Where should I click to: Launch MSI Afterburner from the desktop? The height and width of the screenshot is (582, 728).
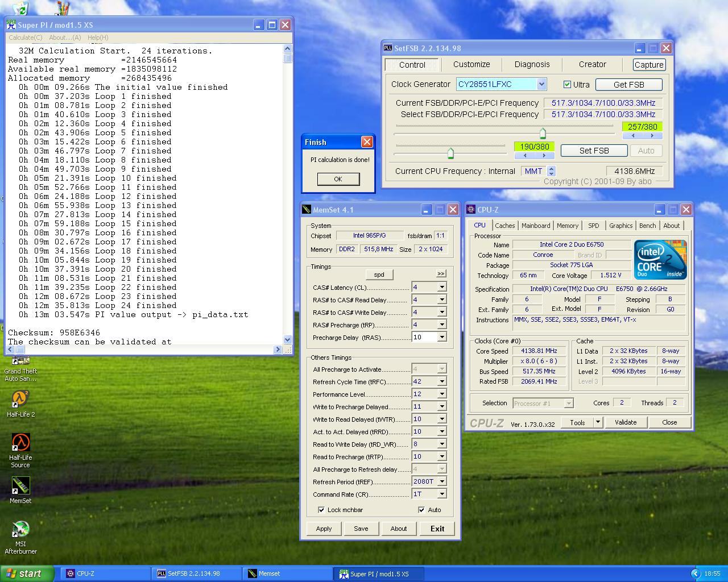[x=20, y=537]
